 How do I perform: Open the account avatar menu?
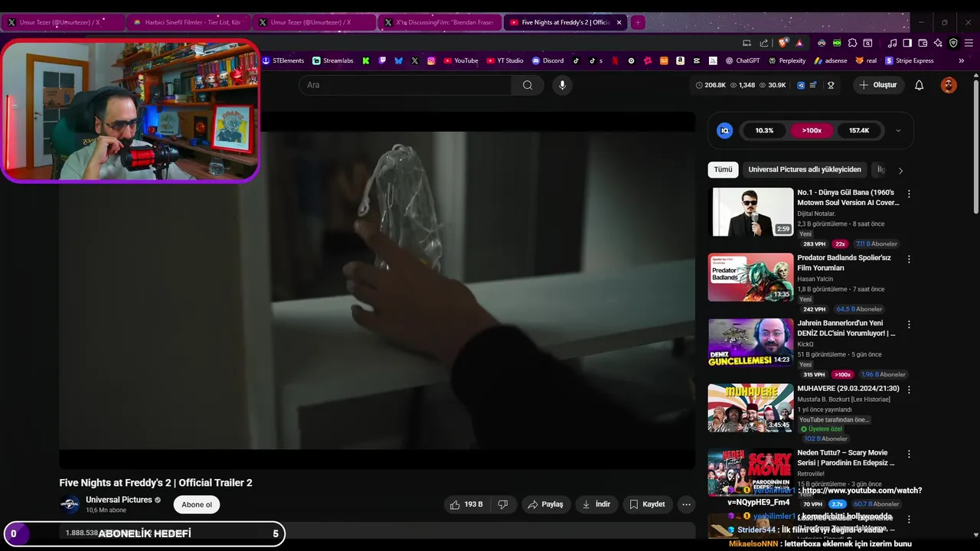pos(949,85)
